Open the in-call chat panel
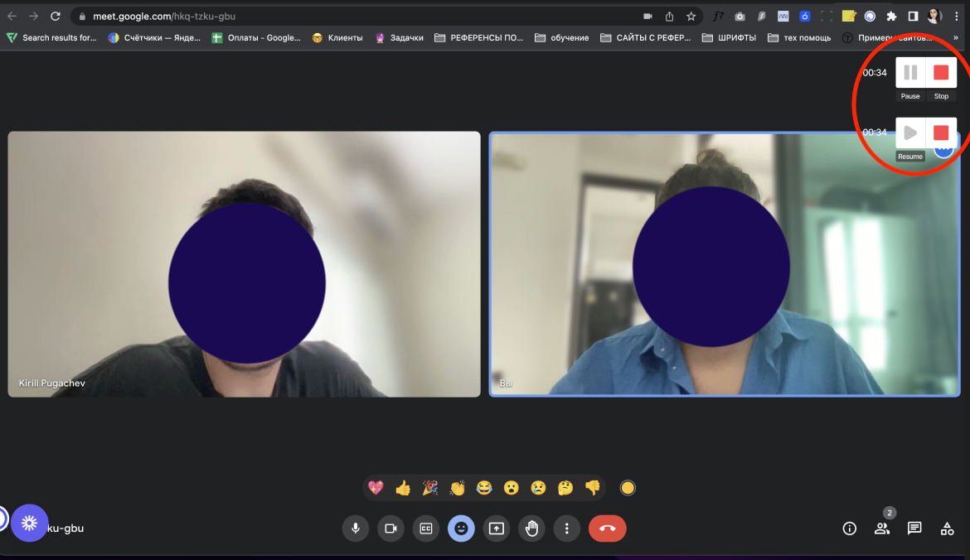The width and height of the screenshot is (970, 560). pyautogui.click(x=914, y=528)
